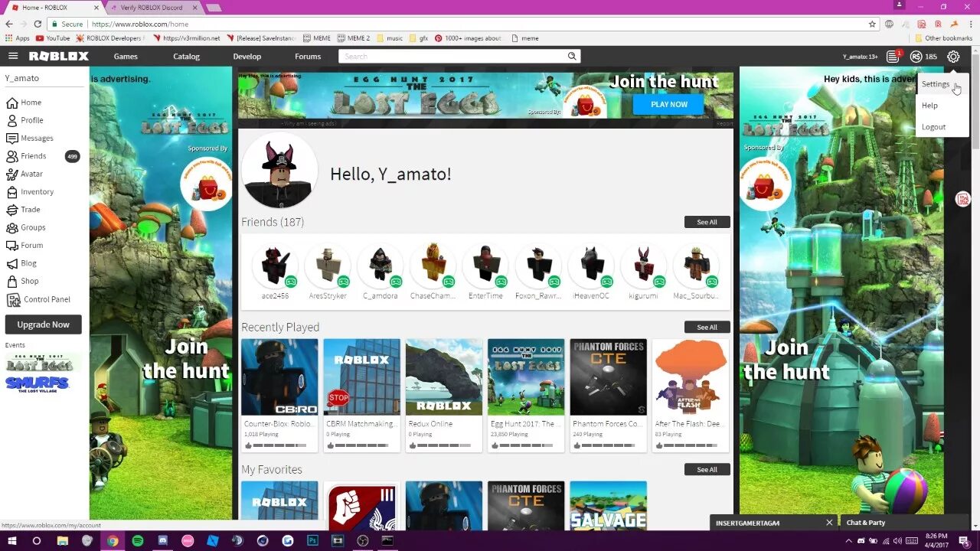Open the Catalog header menu item

(186, 57)
